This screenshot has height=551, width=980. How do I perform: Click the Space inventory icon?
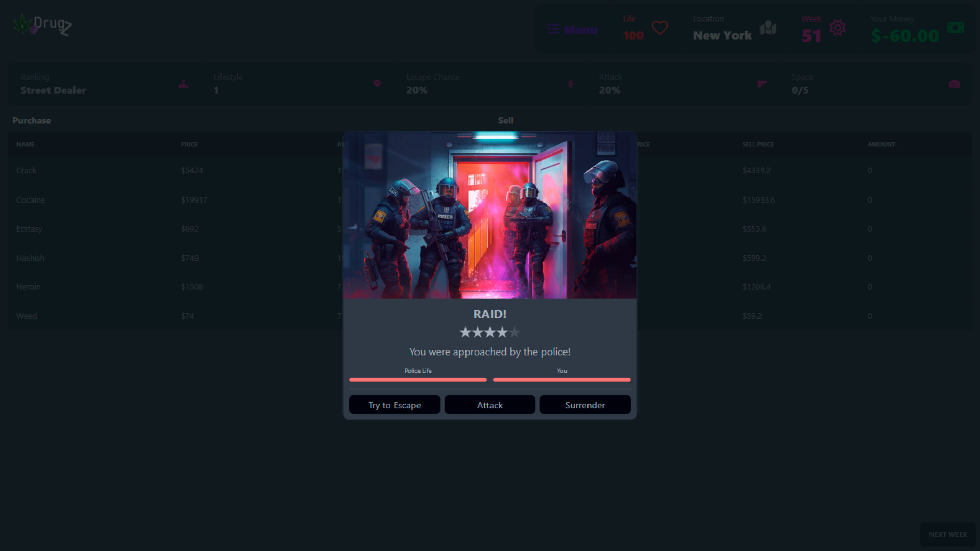coord(954,84)
